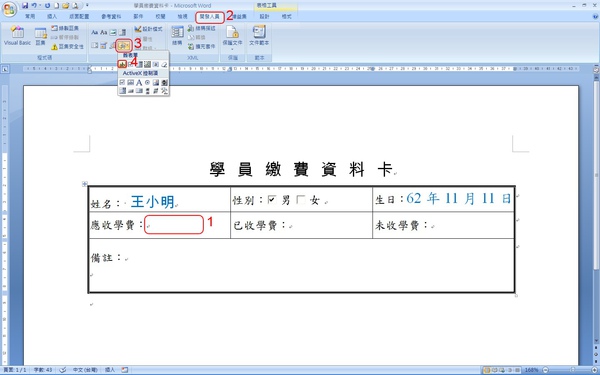Redo the last action
Image resolution: width=600 pixels, height=375 pixels.
(47, 5)
